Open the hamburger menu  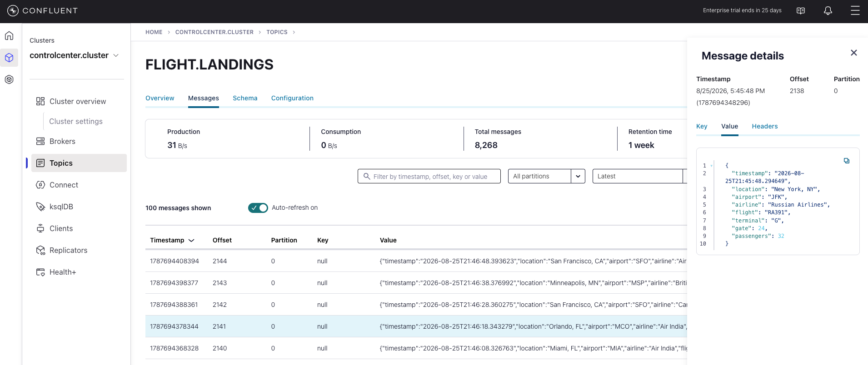click(855, 10)
